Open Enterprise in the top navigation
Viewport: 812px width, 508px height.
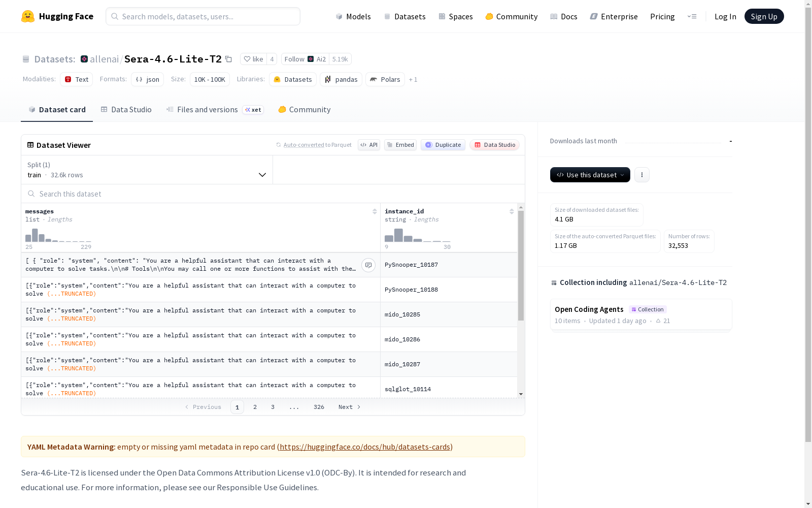[614, 16]
